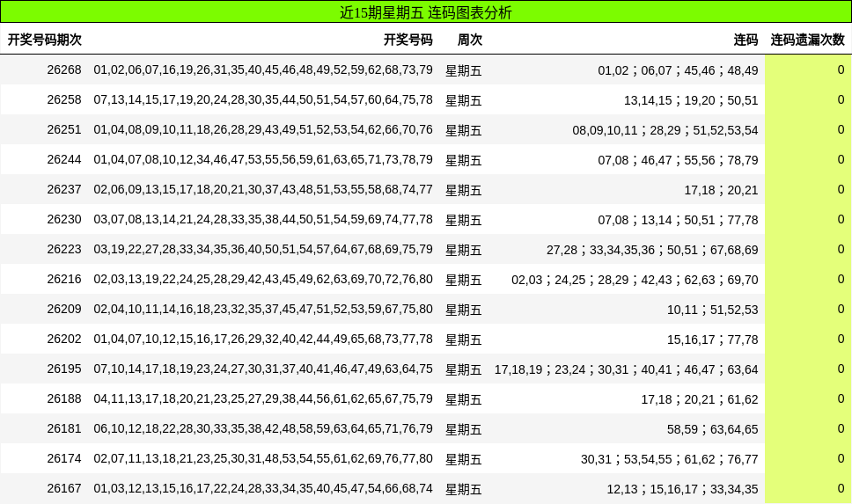852x504 pixels.
Task: Click 连码 value 10,11；51,52,53
Action: [x=712, y=310]
